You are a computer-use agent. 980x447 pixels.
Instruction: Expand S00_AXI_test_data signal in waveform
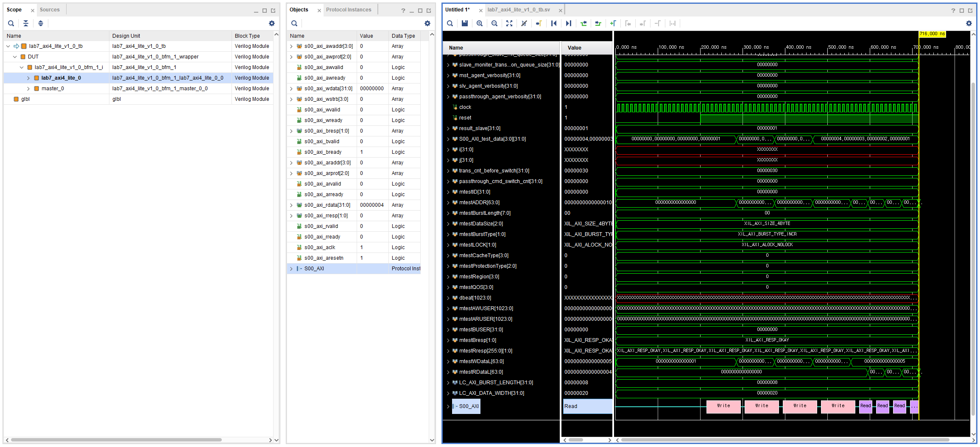coord(448,139)
